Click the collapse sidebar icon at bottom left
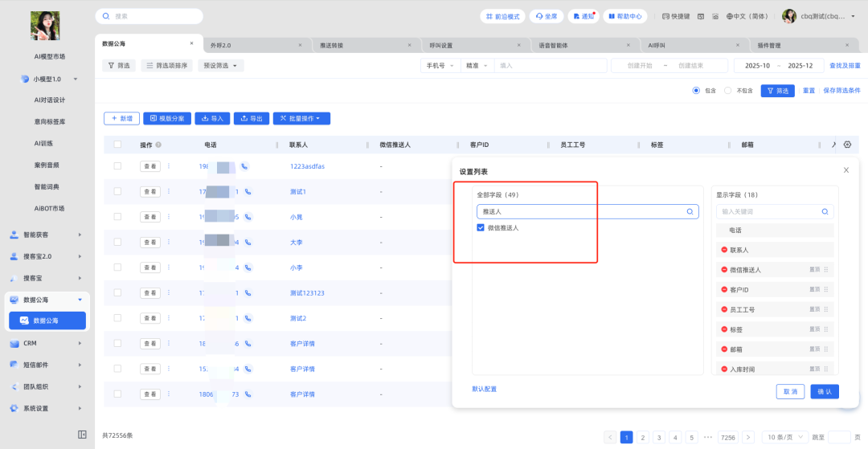The height and width of the screenshot is (449, 868). pos(82,435)
